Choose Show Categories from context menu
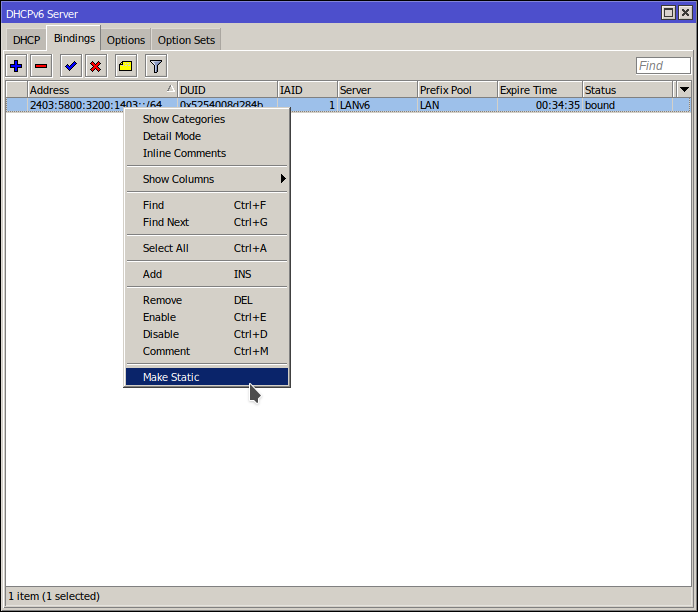 click(207, 119)
